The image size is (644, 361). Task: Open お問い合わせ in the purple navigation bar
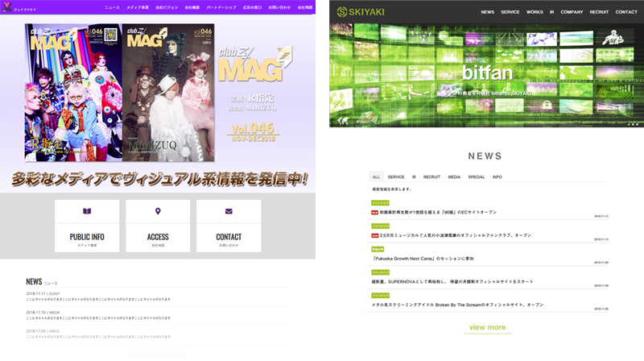(x=279, y=7)
